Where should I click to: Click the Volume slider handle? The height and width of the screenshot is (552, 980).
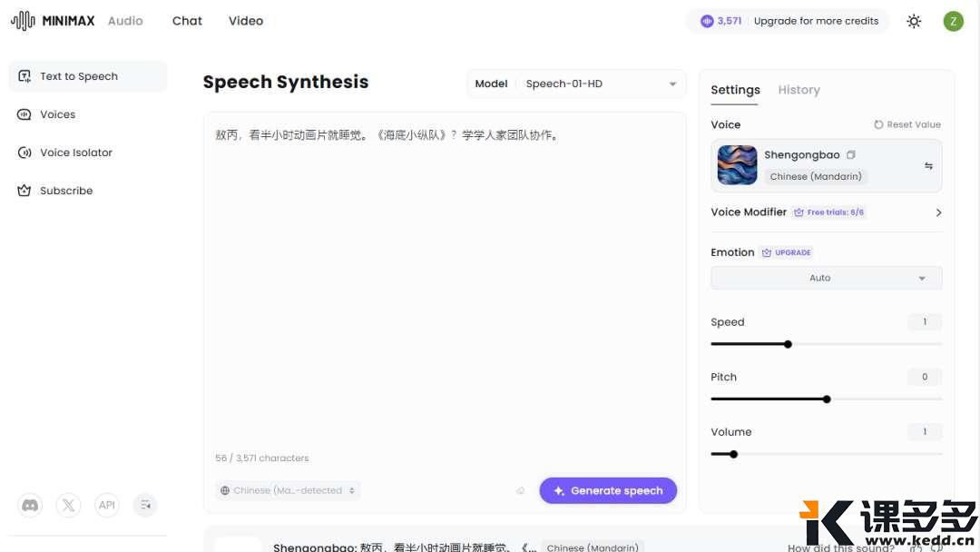coord(734,455)
